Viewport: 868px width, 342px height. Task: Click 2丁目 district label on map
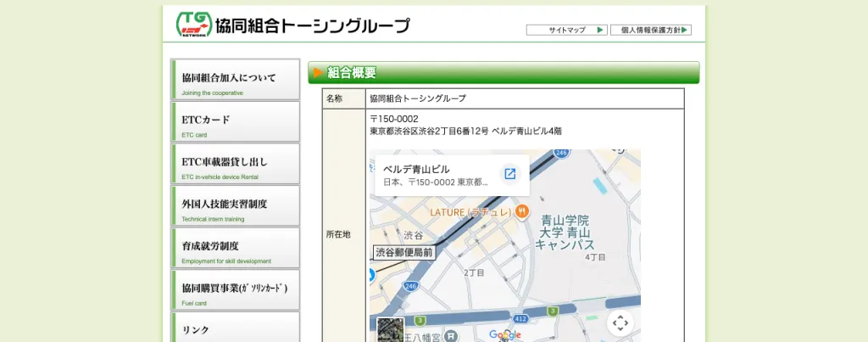[x=474, y=272]
